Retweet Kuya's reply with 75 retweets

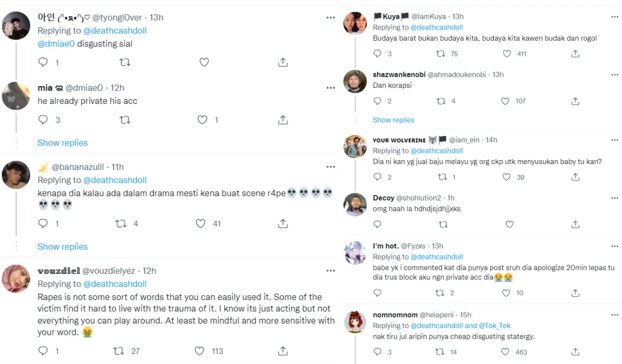pos(441,54)
